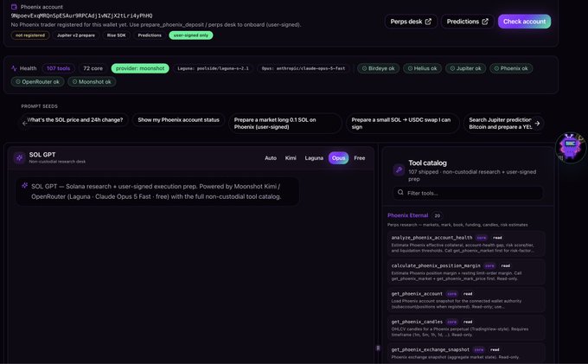Click the 'read' tag on get_phoenix_account

[468, 294]
